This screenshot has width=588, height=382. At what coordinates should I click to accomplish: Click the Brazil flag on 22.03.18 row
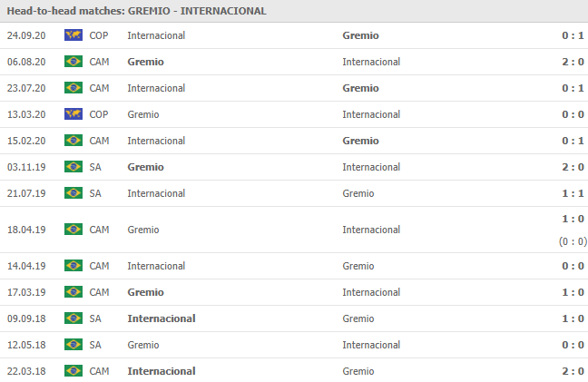(73, 371)
